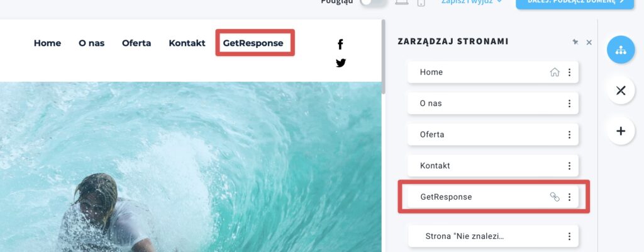The width and height of the screenshot is (644, 252).
Task: Open options menu for Oferta page
Action: tap(569, 135)
